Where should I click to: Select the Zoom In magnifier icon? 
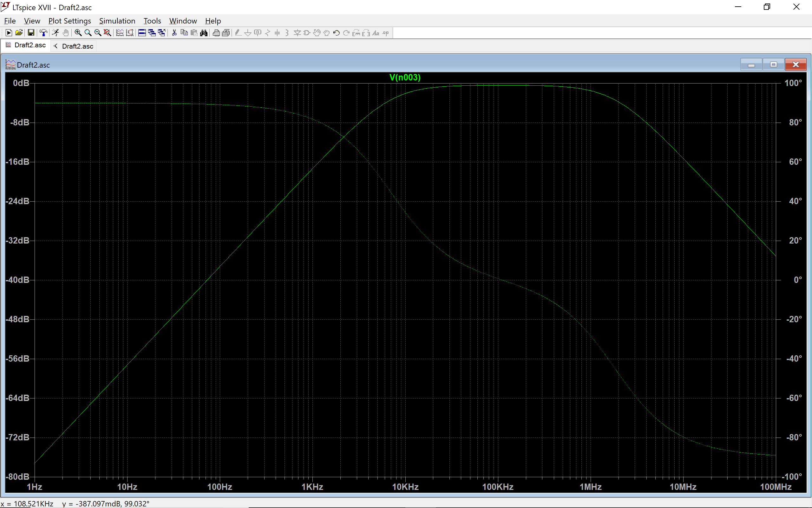point(78,33)
